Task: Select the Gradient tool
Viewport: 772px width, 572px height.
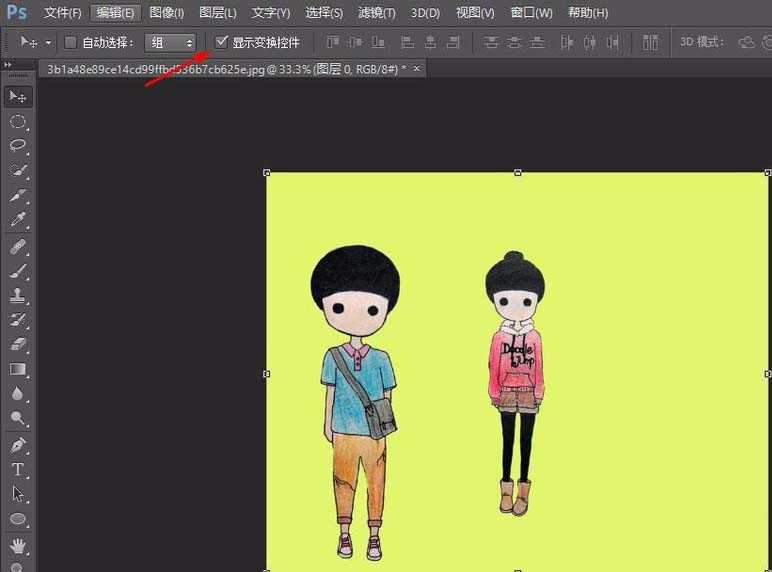Action: (x=18, y=370)
